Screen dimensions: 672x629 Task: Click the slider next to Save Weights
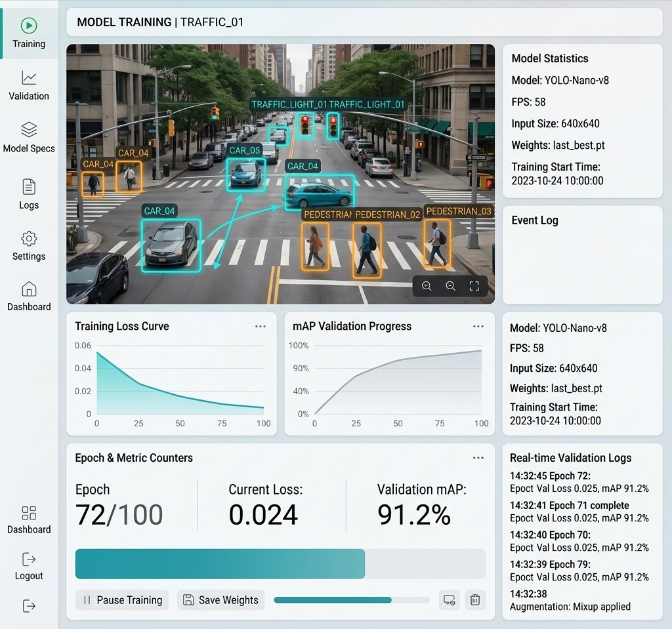pos(352,600)
